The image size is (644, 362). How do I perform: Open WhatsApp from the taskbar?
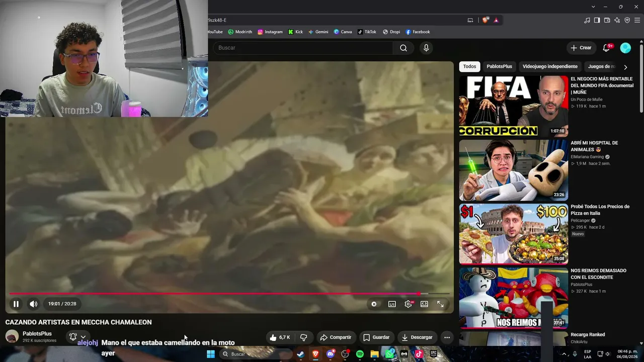pos(389,354)
